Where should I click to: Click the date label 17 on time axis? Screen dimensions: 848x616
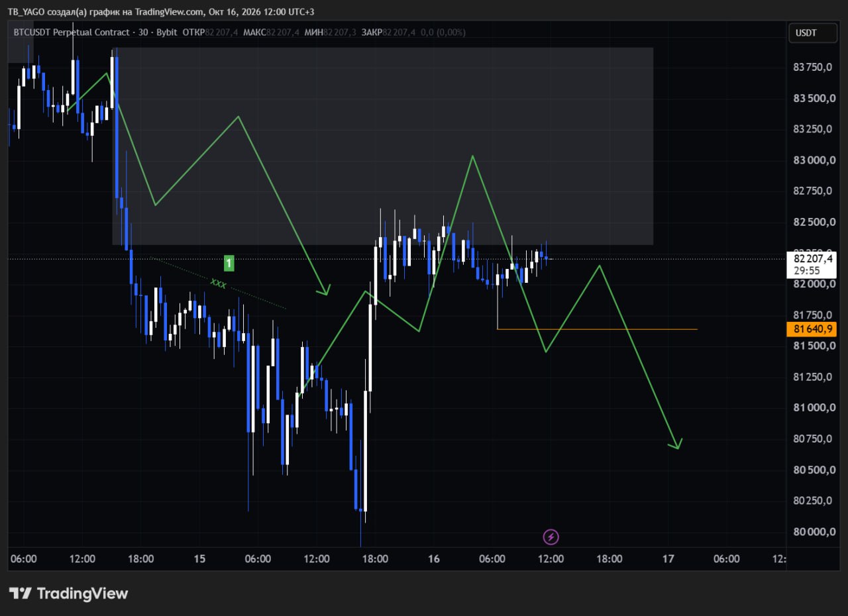click(x=668, y=559)
